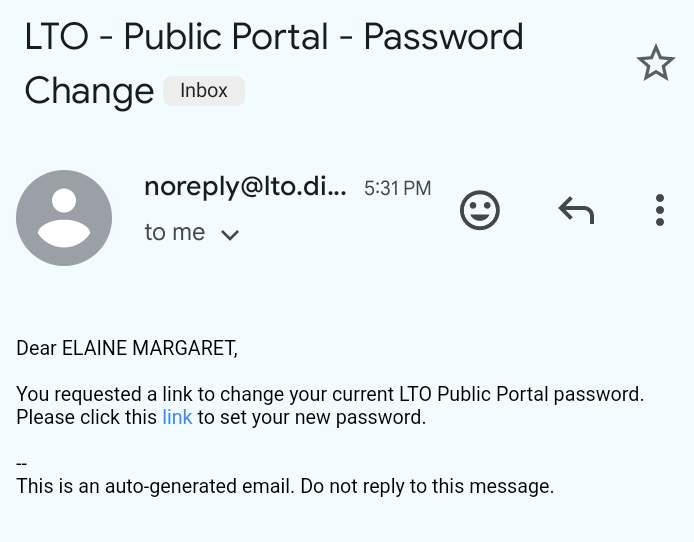Click the "Please click this" text
The height and width of the screenshot is (542, 694).
pos(86,418)
